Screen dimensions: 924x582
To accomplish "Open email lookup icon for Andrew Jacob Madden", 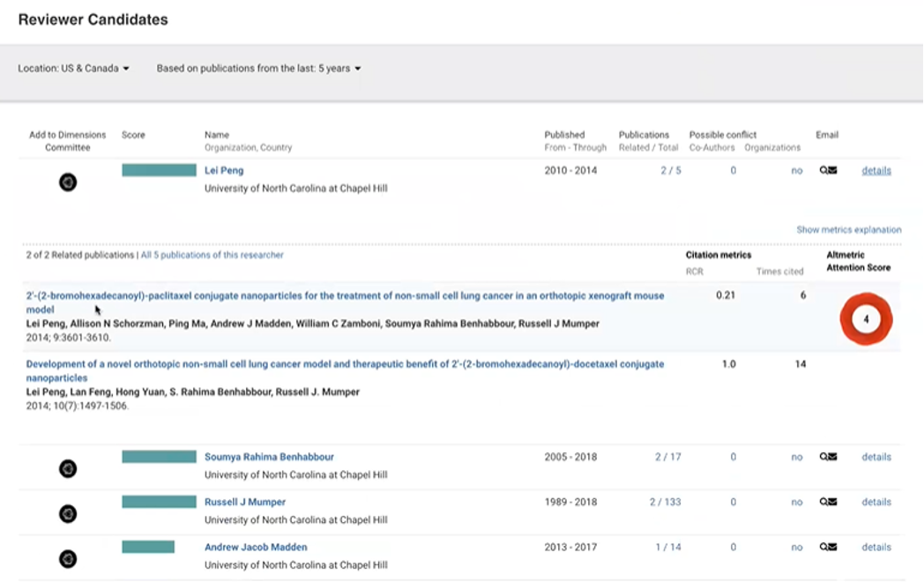I will click(827, 547).
